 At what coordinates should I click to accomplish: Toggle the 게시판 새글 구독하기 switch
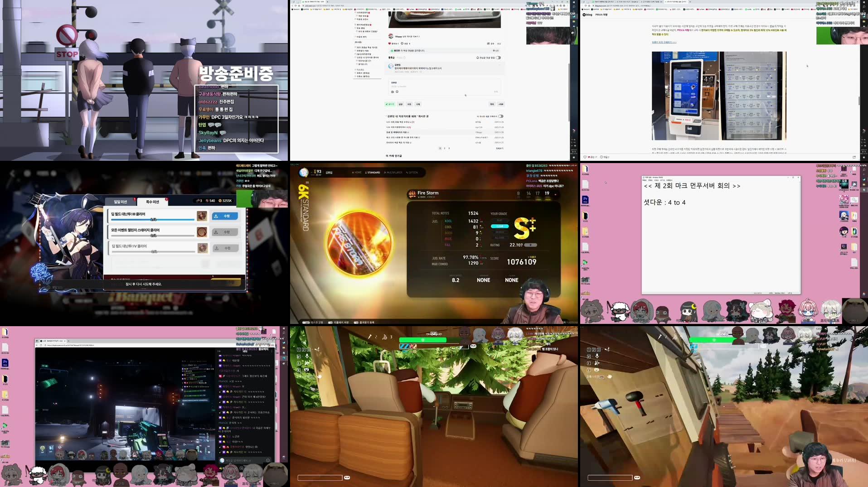point(500,116)
